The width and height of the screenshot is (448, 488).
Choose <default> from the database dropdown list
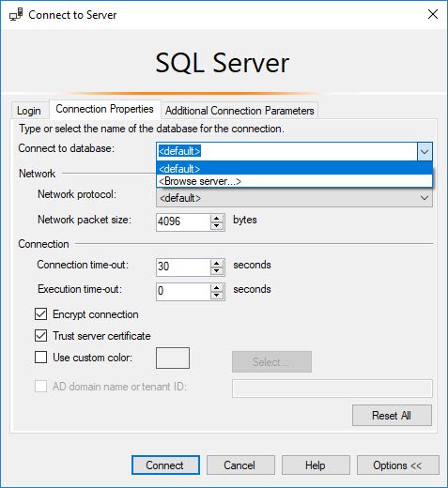tap(294, 169)
